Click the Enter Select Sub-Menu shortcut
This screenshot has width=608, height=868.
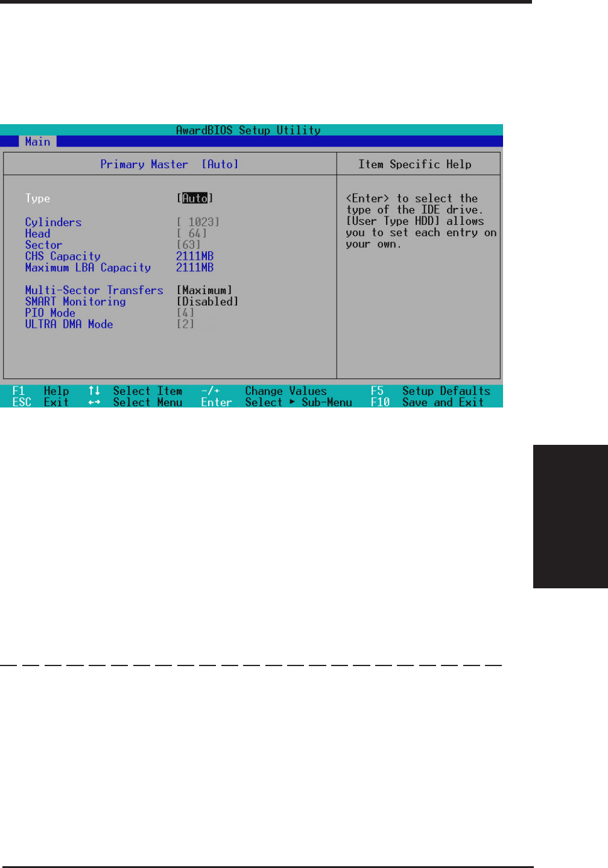277,402
